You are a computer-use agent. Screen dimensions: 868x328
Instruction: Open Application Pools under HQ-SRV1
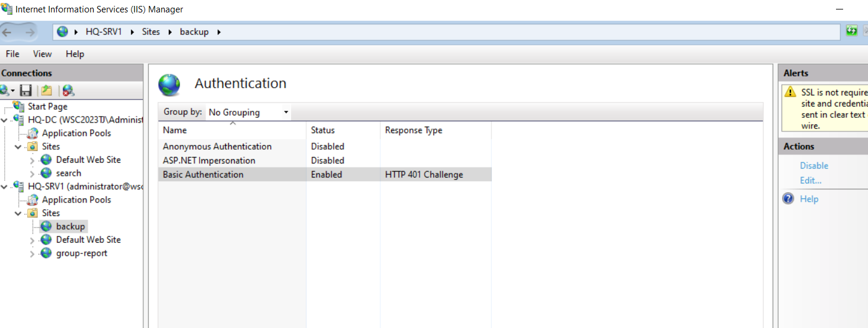point(76,200)
